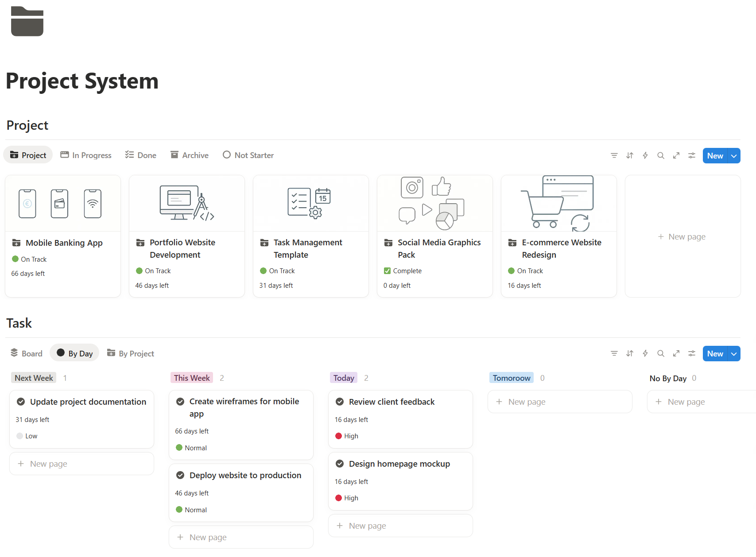Open view settings icon in Project toolbar
The image size is (756, 557).
[x=691, y=155]
